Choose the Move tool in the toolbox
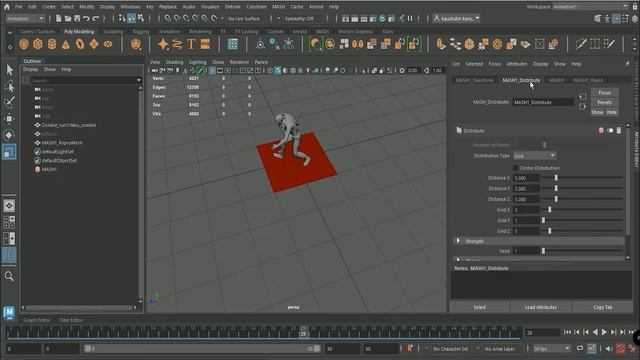640x360 pixels. [9, 119]
